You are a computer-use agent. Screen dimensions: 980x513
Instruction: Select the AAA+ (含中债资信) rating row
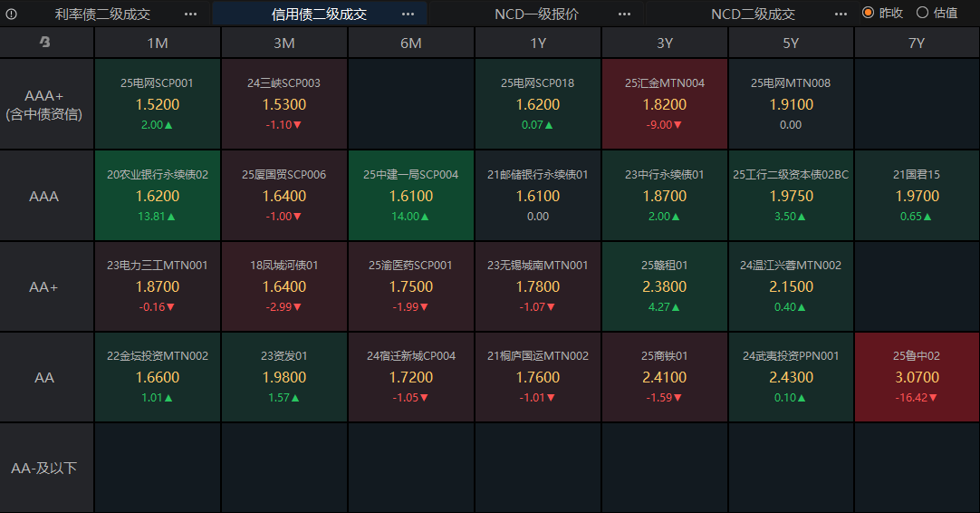[x=45, y=104]
